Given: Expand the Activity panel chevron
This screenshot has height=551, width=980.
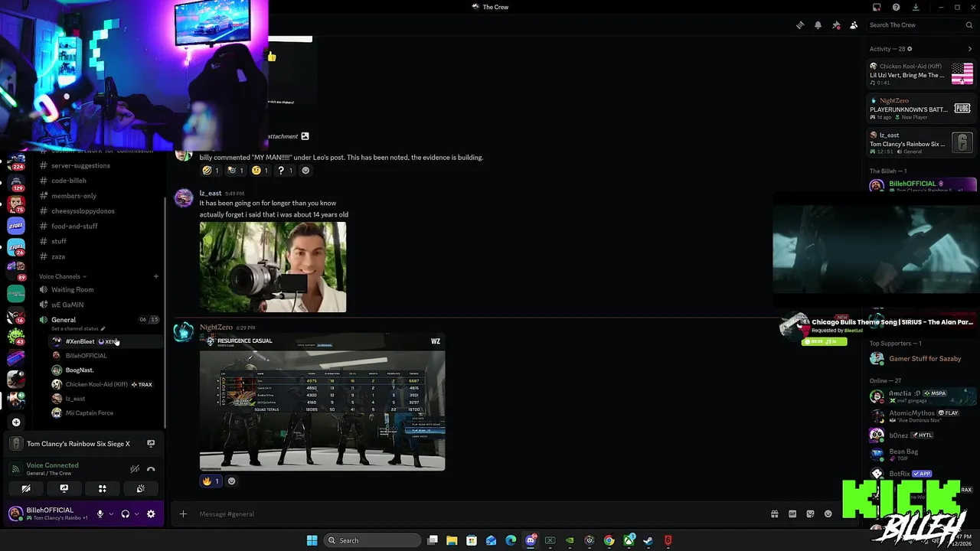Looking at the screenshot, I should coord(970,49).
